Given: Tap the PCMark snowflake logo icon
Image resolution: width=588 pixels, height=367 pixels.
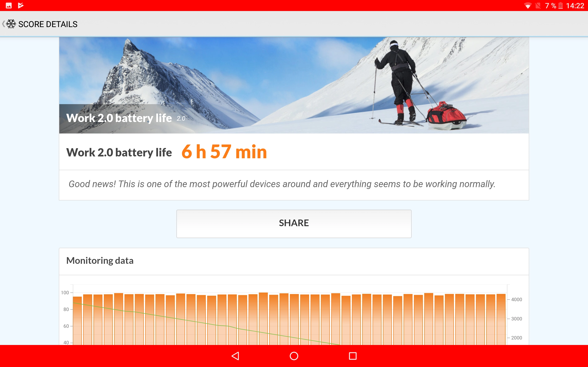Looking at the screenshot, I should coord(11,24).
